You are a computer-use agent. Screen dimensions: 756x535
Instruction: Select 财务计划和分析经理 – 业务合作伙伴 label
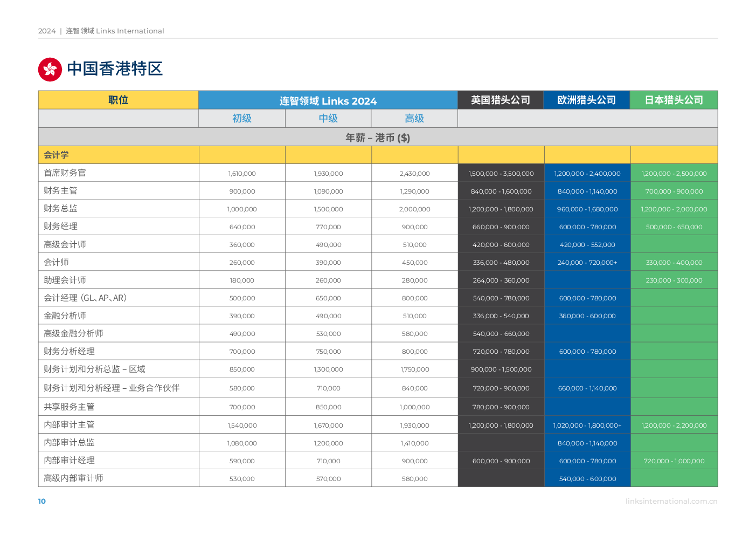pyautogui.click(x=112, y=388)
